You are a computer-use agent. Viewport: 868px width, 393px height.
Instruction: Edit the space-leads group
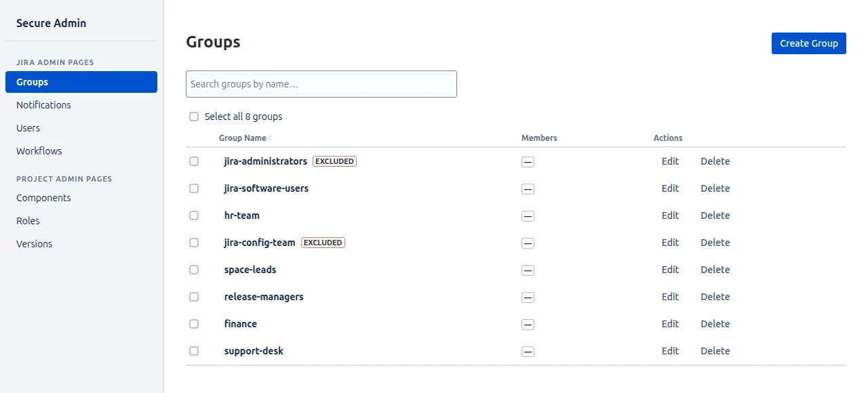pyautogui.click(x=670, y=270)
